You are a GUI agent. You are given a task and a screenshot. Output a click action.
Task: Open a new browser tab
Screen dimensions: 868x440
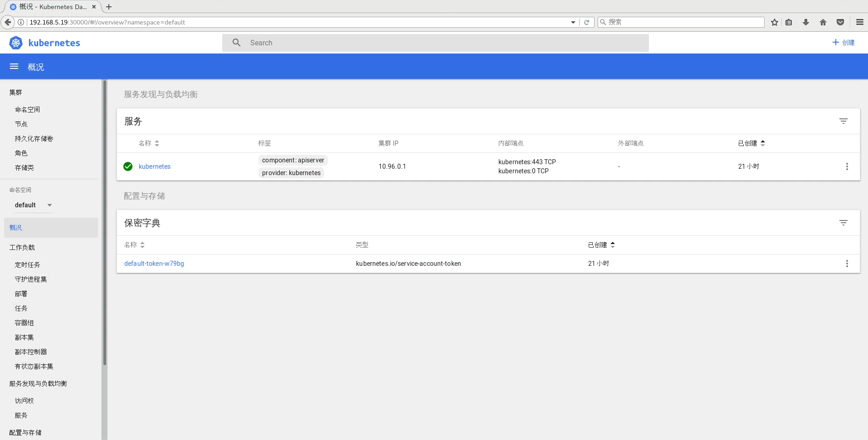click(109, 7)
